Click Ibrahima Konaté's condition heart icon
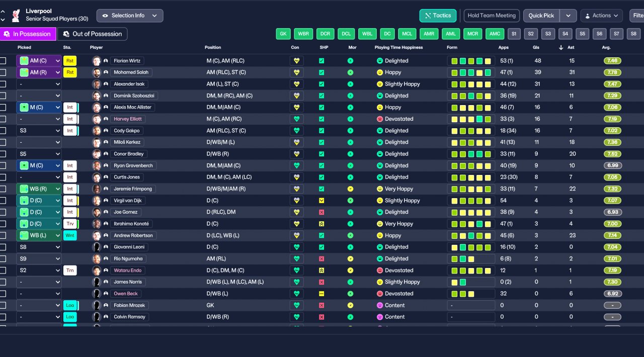 click(297, 224)
